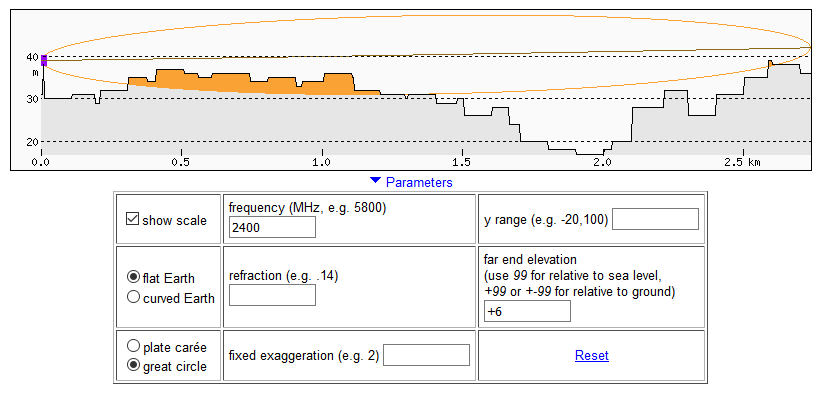Collapse the Parameters disclosure triangle
827x397 pixels.
[x=375, y=180]
